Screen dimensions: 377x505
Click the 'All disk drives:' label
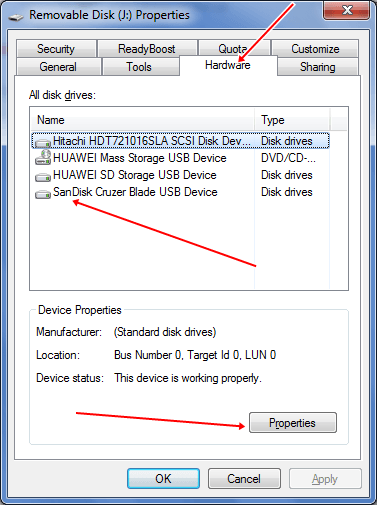click(62, 95)
